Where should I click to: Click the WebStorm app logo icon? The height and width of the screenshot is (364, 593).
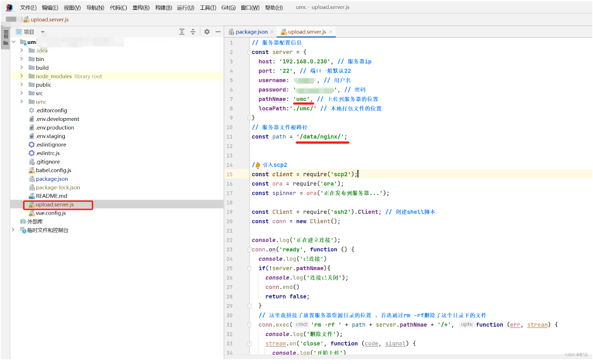(x=9, y=7)
